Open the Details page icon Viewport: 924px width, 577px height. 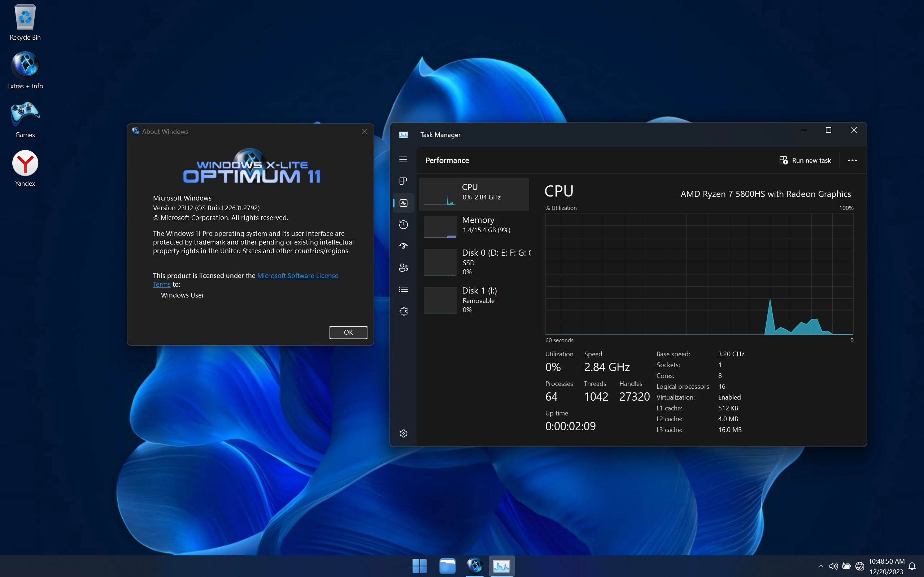403,289
